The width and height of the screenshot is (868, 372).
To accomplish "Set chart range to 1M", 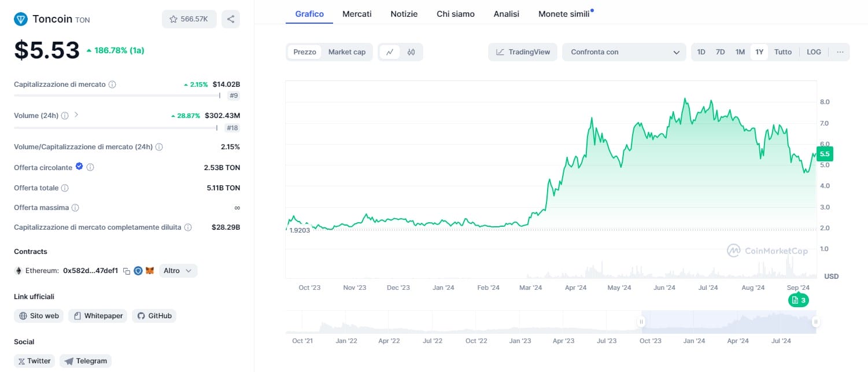I will coord(740,52).
